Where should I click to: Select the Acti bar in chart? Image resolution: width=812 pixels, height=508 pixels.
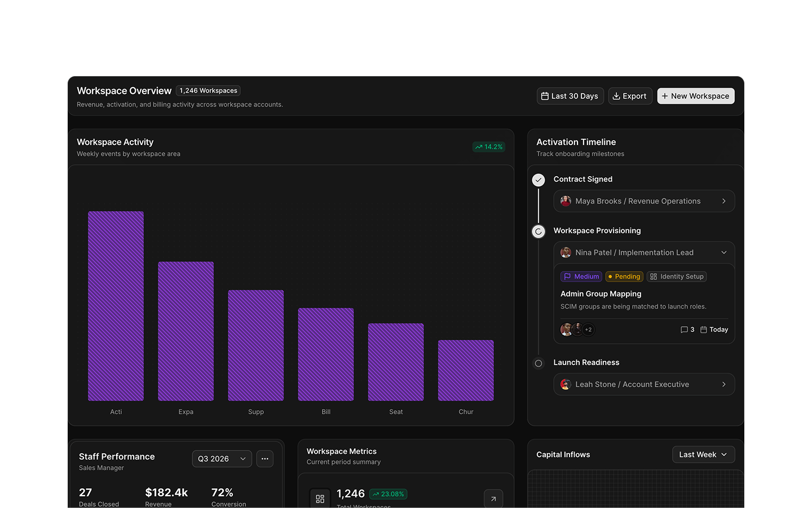click(116, 306)
